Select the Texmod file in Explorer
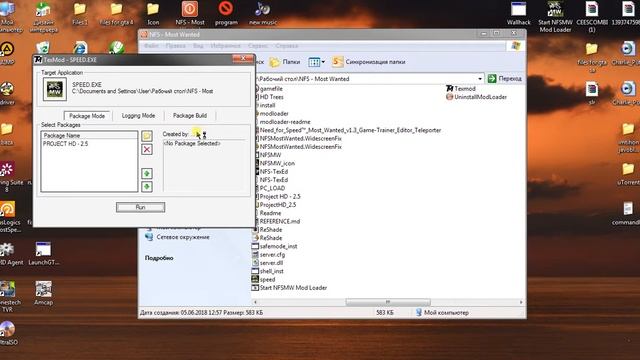 (461, 89)
